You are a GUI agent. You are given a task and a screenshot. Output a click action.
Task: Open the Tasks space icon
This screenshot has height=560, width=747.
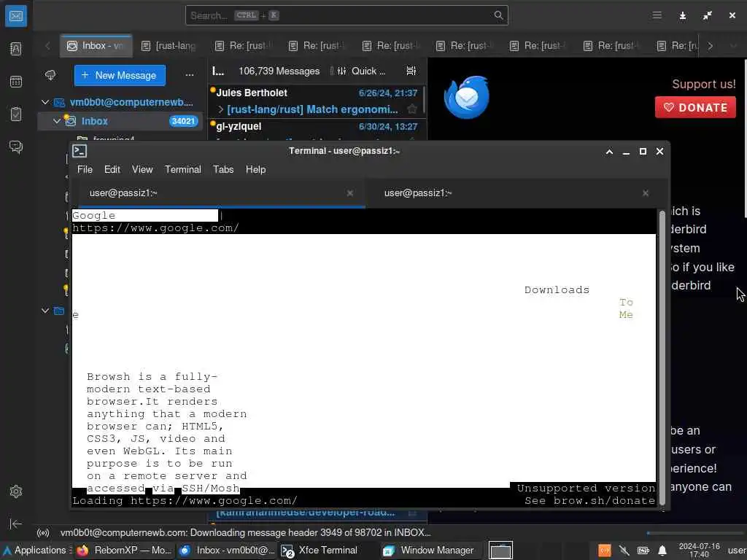pos(16,114)
